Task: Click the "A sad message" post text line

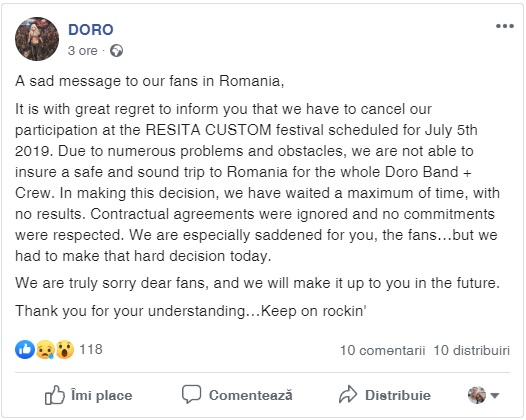Action: 150,81
